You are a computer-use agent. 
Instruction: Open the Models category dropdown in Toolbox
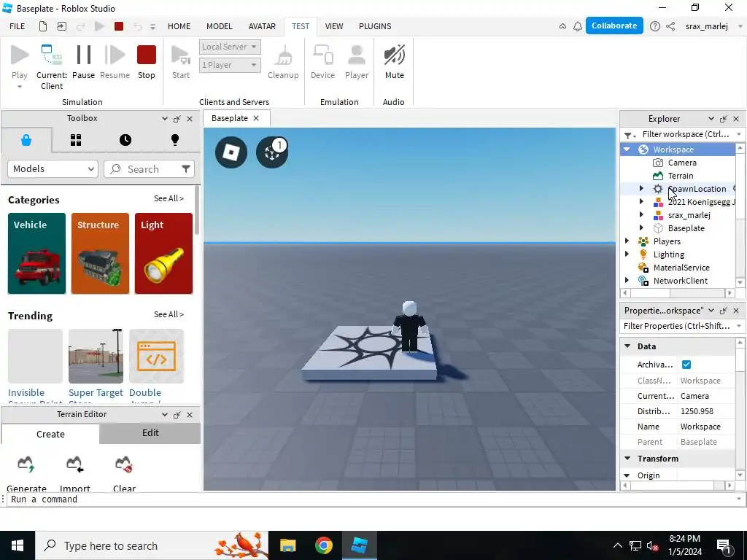coord(53,169)
